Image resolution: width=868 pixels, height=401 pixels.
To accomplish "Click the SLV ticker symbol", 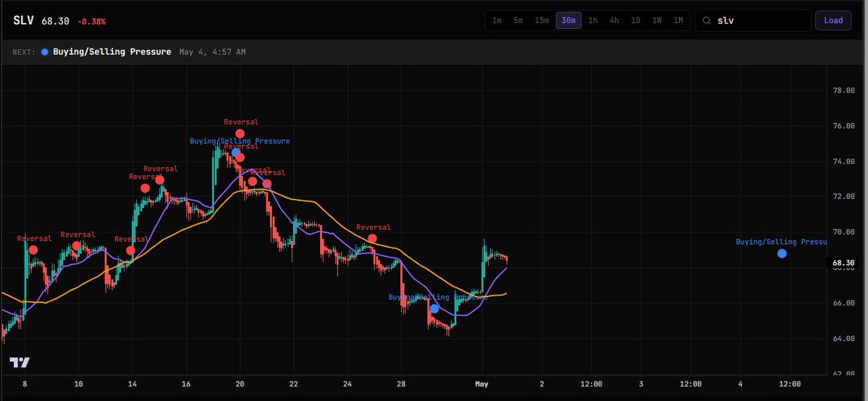I will (23, 20).
